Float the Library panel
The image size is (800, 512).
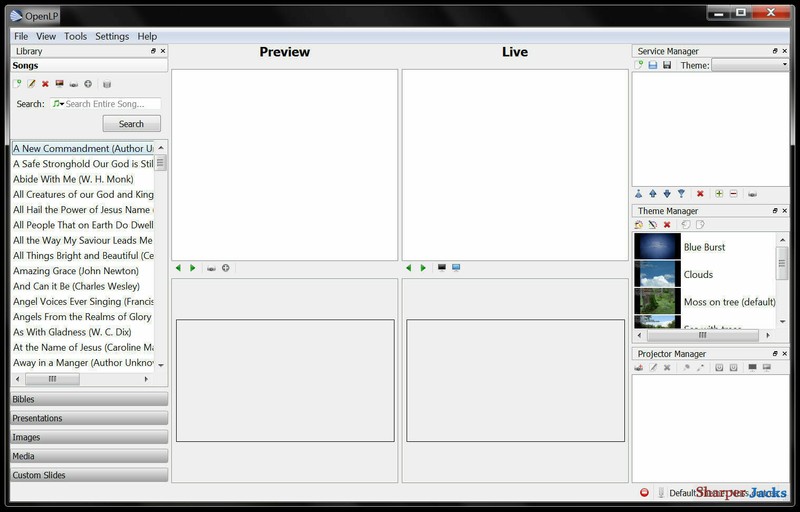153,51
